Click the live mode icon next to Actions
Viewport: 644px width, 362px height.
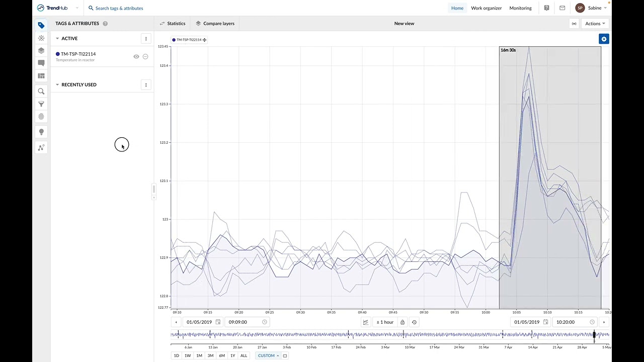point(574,24)
